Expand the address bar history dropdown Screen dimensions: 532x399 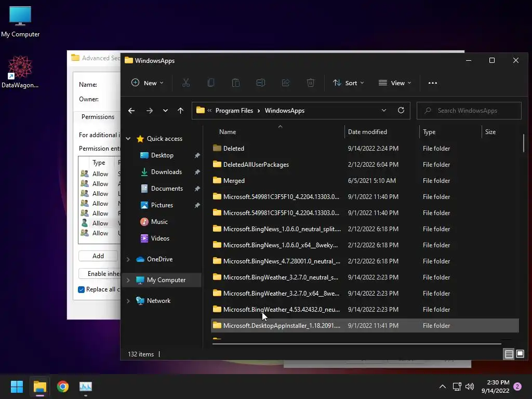(x=384, y=110)
